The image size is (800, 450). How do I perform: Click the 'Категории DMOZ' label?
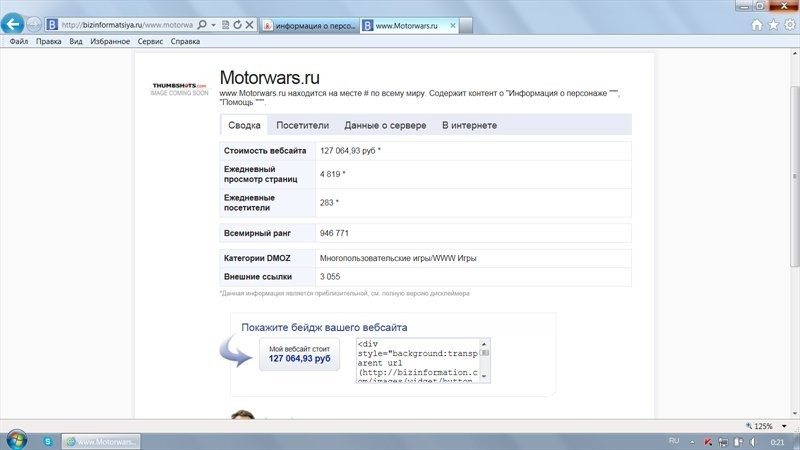pos(257,258)
